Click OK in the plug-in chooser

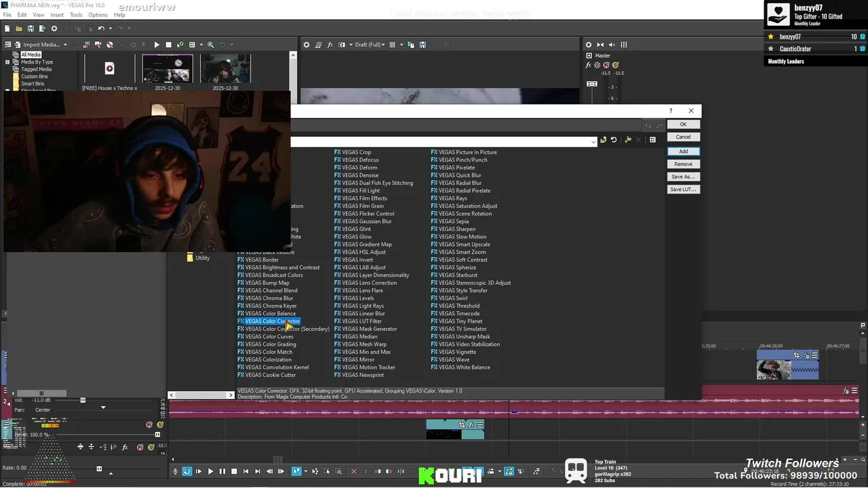coord(683,125)
